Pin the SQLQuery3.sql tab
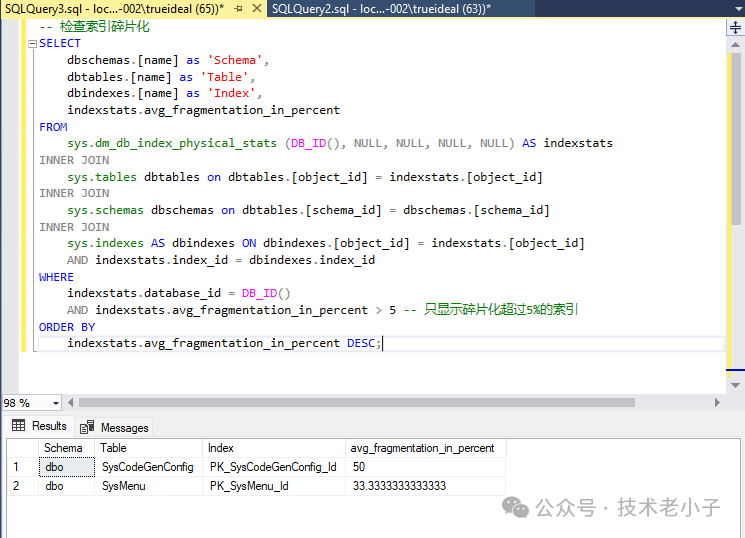This screenshot has width=745, height=538. click(x=238, y=9)
